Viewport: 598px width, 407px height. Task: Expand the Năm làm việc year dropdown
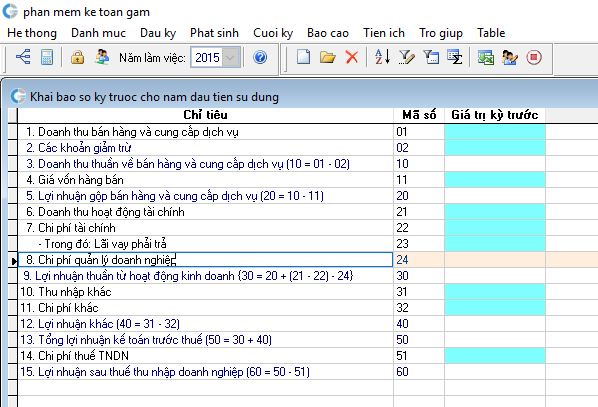pyautogui.click(x=230, y=58)
